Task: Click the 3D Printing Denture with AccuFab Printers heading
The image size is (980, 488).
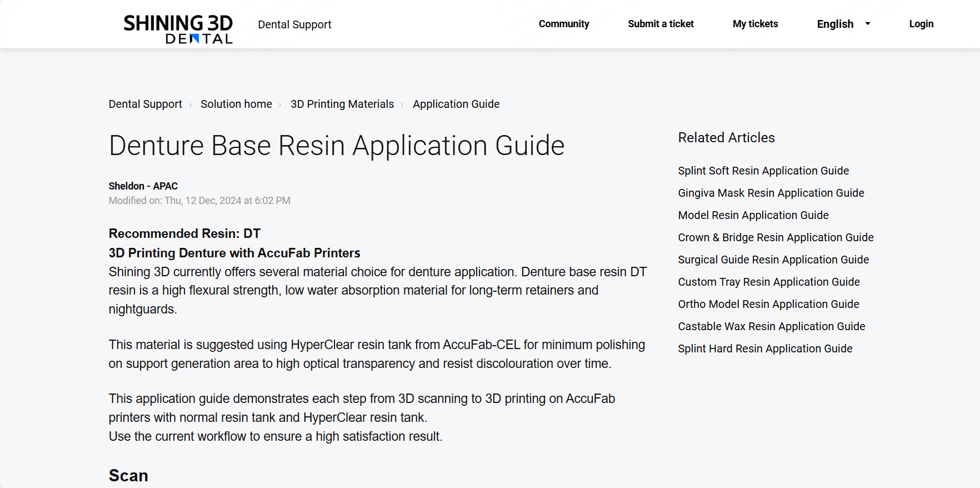Action: click(x=234, y=253)
